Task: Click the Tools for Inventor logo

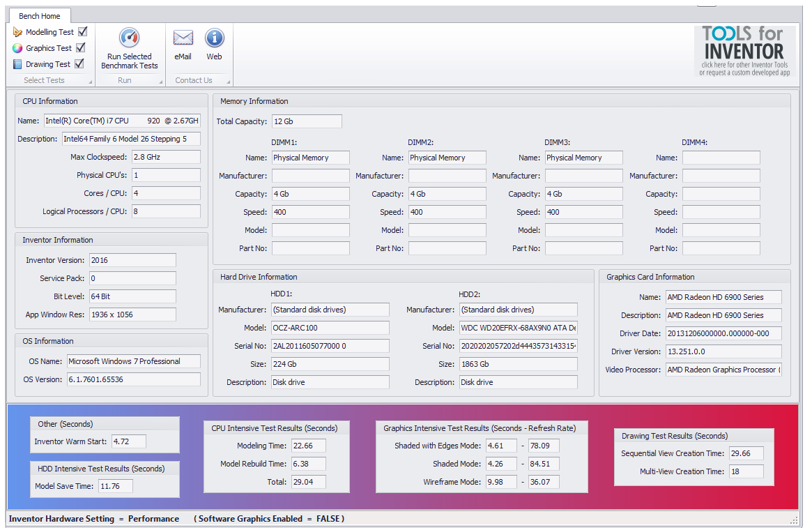Action: point(744,52)
